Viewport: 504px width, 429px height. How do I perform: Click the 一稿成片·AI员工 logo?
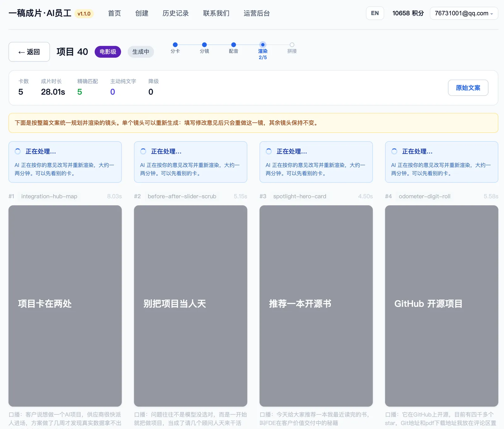(40, 13)
